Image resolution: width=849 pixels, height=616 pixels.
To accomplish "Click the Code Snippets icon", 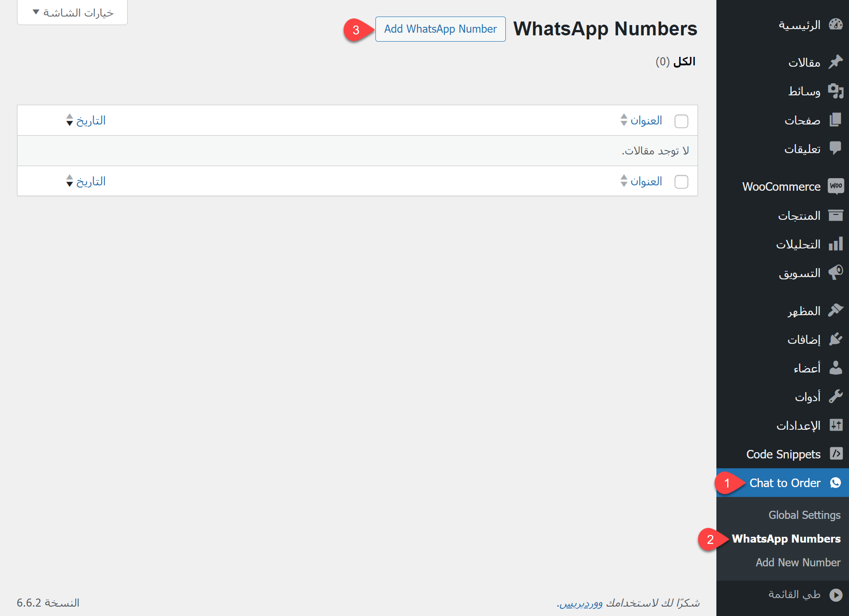I will 836,454.
